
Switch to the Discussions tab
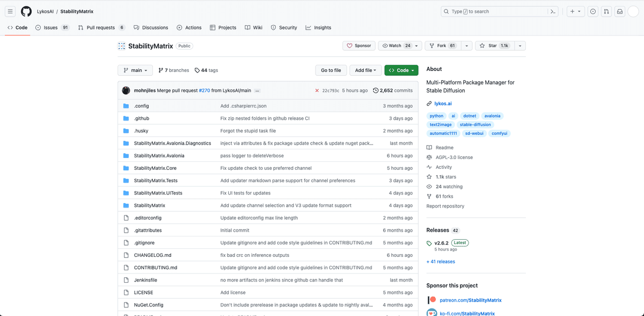point(151,27)
